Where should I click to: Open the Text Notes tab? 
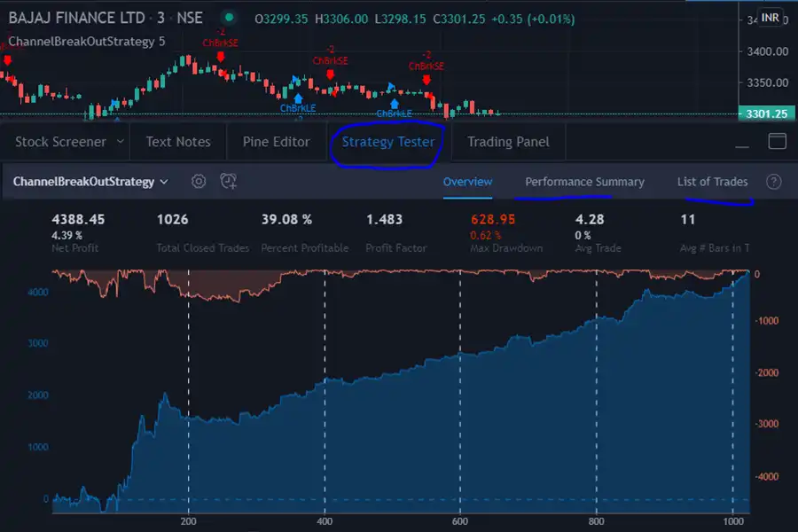click(178, 142)
